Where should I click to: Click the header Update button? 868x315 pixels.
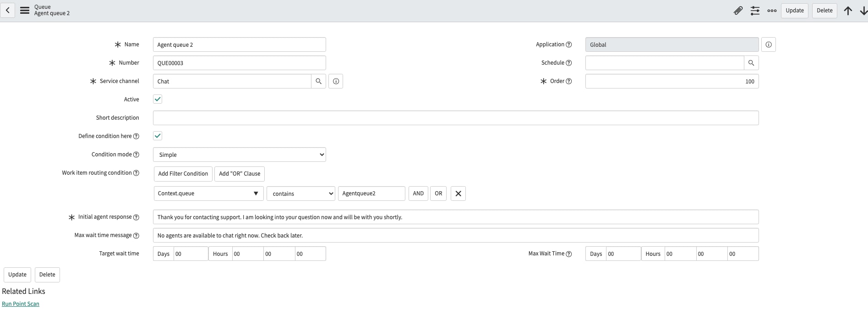click(795, 11)
